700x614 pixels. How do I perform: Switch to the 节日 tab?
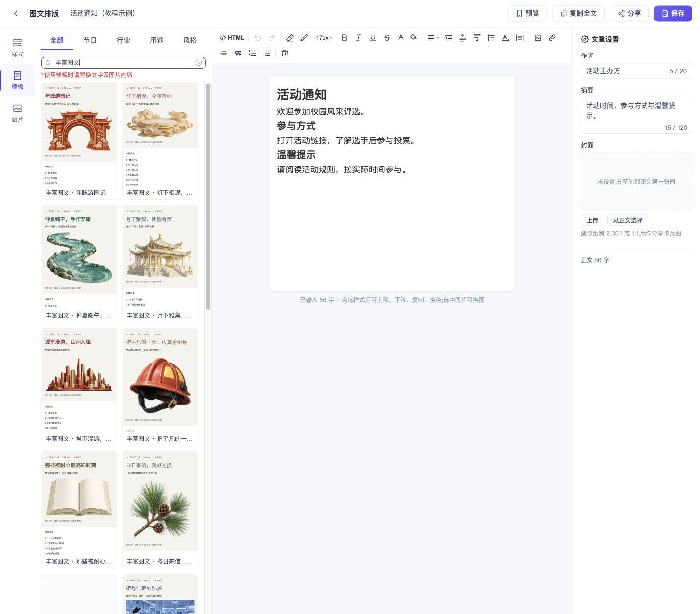(90, 40)
